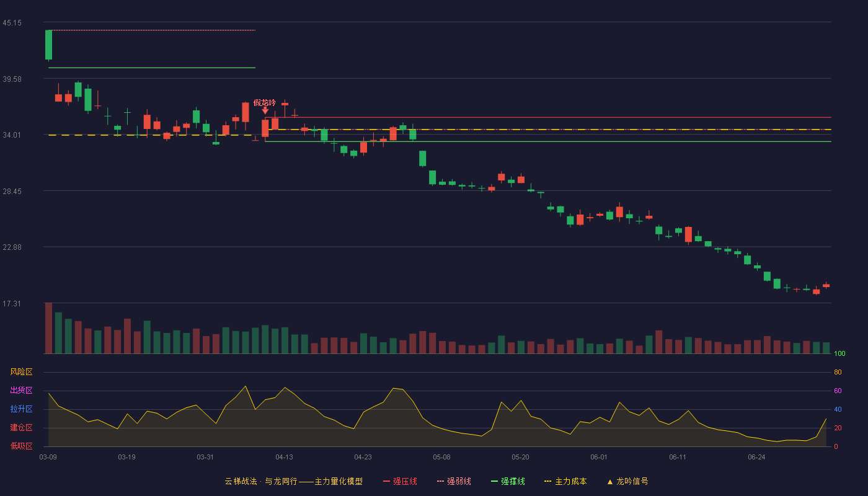Click the tall green candlestick at 03-09

pos(48,45)
